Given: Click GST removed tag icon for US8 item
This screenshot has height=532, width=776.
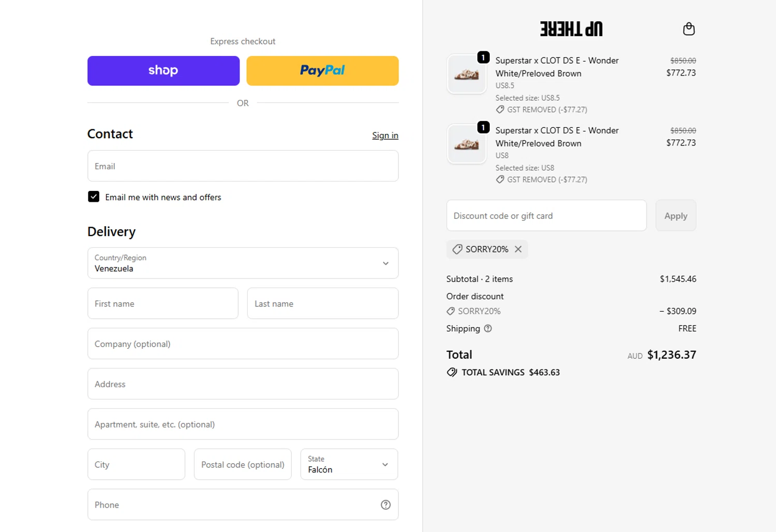Looking at the screenshot, I should pyautogui.click(x=500, y=180).
